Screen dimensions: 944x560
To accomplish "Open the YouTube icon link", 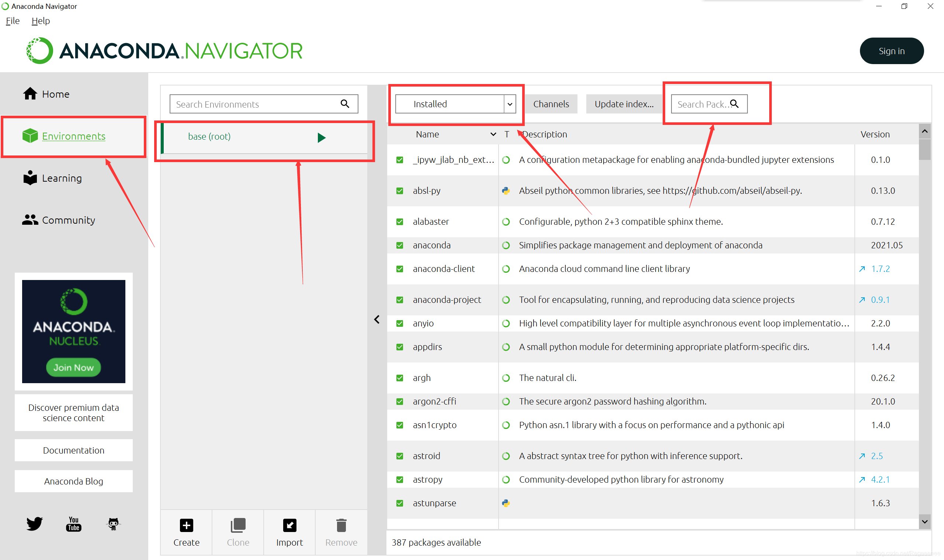I will [74, 524].
